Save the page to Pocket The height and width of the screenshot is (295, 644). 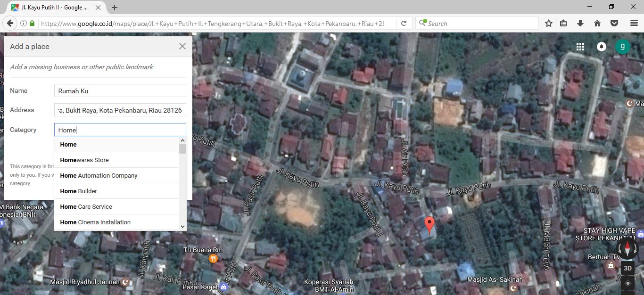point(614,23)
